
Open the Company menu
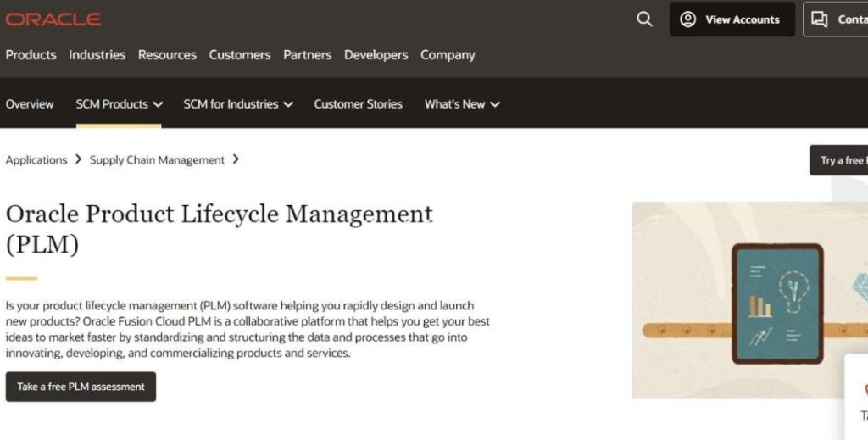[x=448, y=55]
